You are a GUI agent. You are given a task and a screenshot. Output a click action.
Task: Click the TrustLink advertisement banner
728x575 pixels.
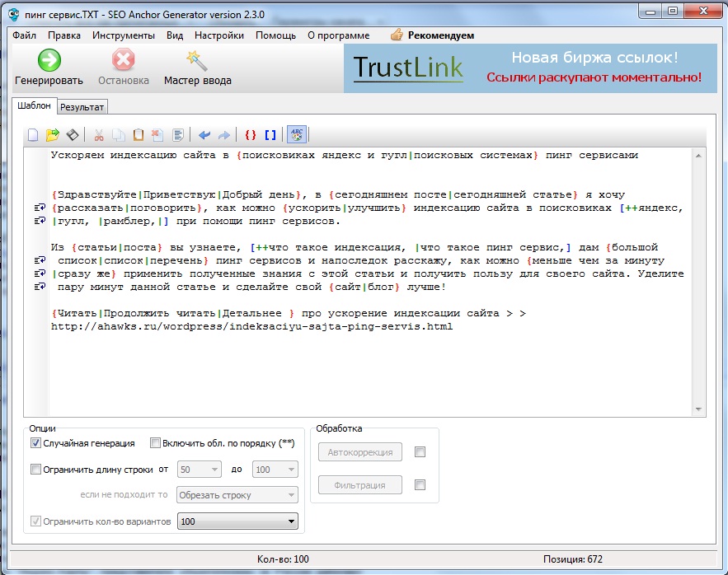click(x=530, y=68)
